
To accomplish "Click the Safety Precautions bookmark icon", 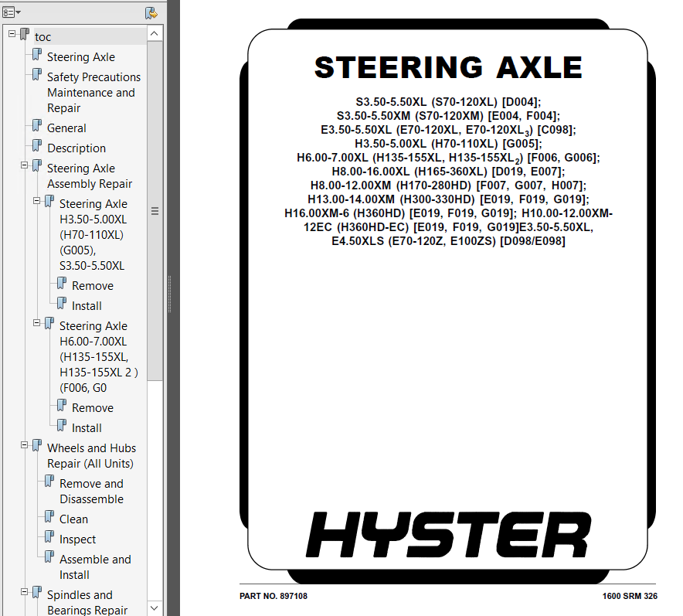I will 37,75.
